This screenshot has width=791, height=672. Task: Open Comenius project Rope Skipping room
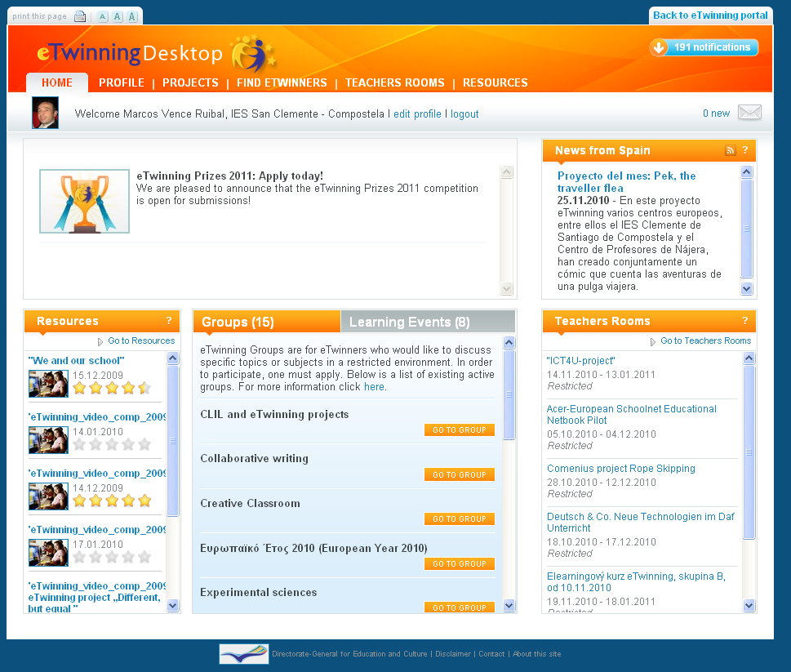click(x=621, y=468)
